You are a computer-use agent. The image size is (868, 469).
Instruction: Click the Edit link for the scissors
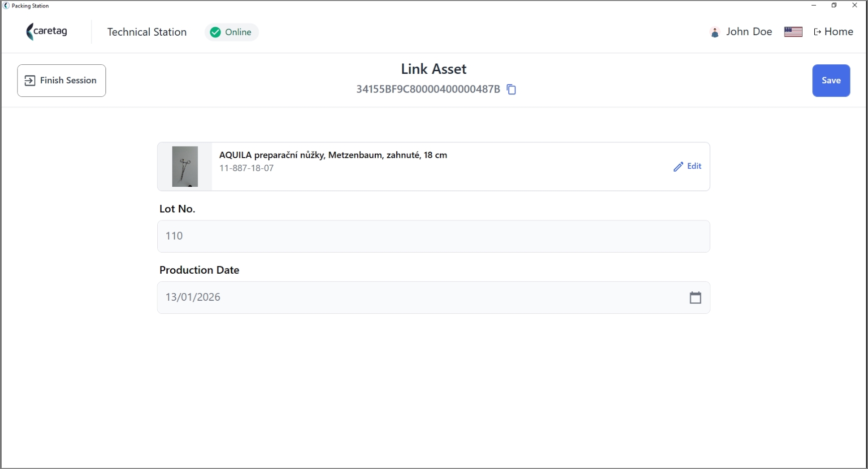[x=687, y=166]
